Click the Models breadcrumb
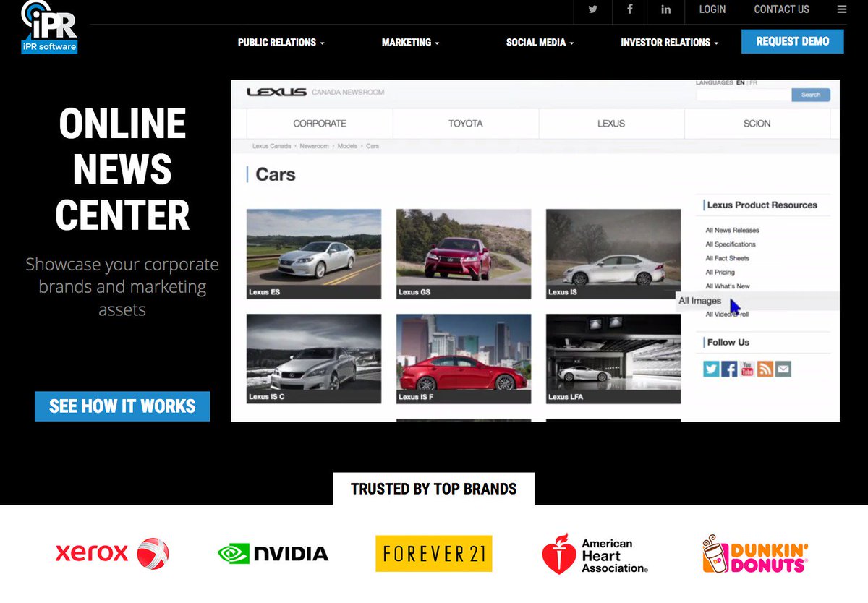This screenshot has width=868, height=603. (x=347, y=146)
